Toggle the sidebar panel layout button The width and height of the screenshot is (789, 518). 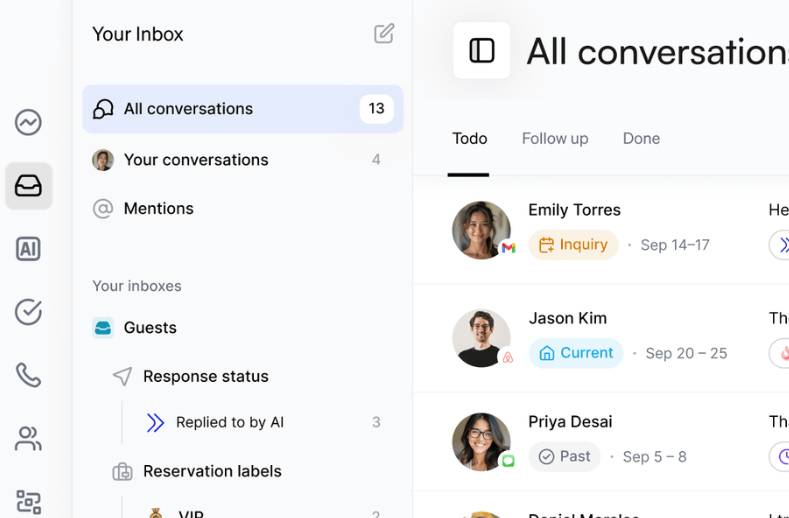pos(482,50)
